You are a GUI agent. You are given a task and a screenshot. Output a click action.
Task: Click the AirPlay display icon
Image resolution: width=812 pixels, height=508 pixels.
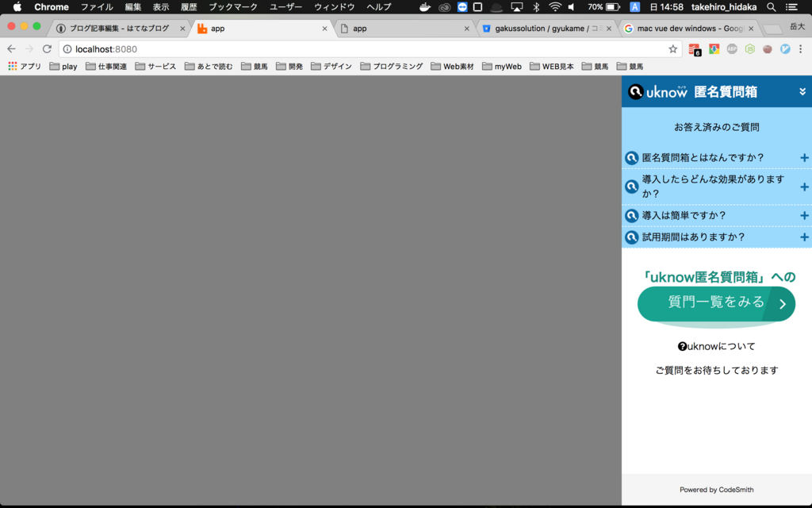[517, 6]
